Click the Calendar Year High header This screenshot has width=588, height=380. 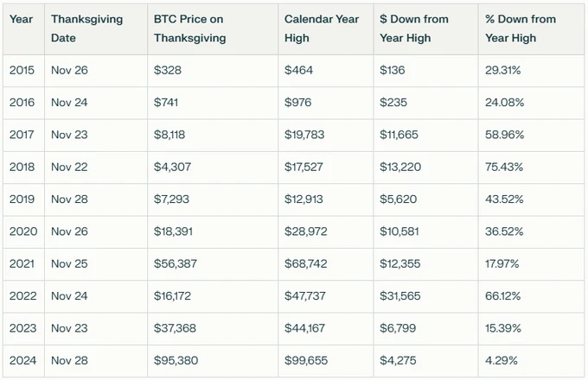tap(320, 28)
